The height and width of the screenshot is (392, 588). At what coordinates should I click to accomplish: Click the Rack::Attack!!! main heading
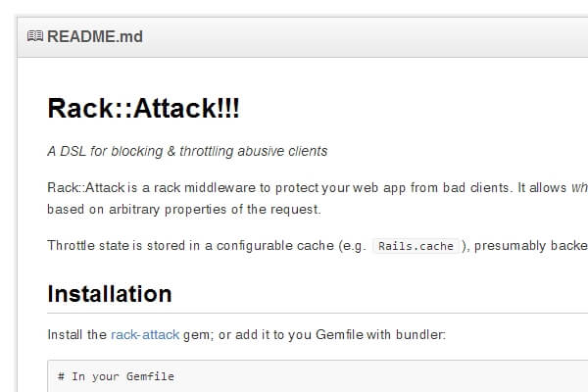(x=143, y=109)
